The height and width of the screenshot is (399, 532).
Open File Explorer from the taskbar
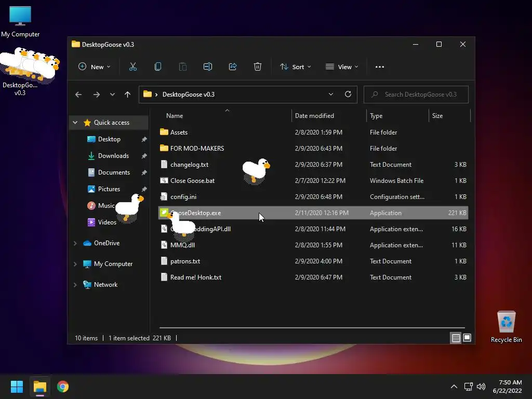click(39, 387)
